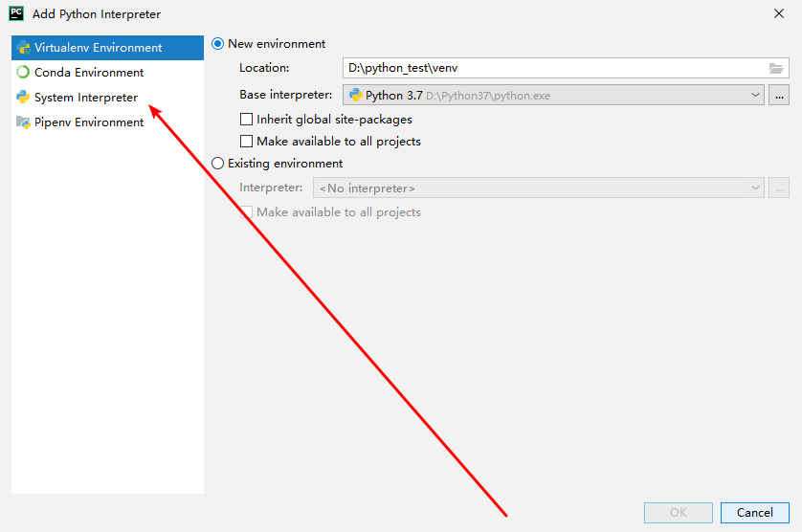
Task: Click the Add Python Interpreter title text
Action: [x=97, y=14]
